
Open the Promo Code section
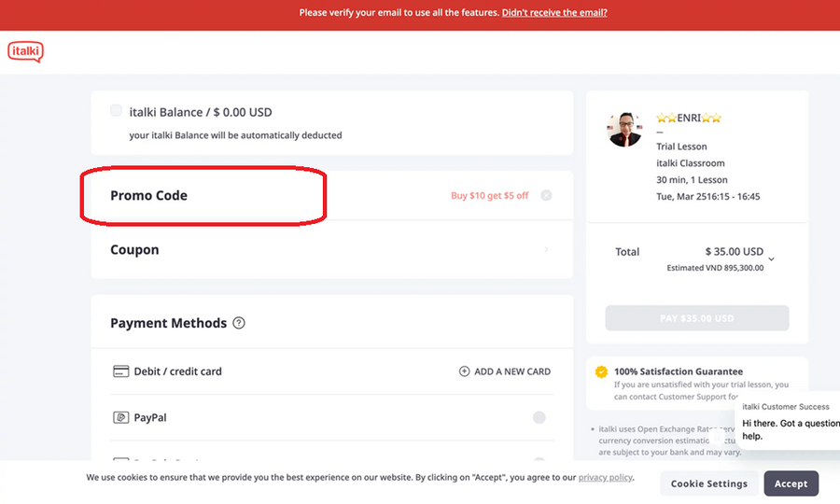tap(149, 196)
